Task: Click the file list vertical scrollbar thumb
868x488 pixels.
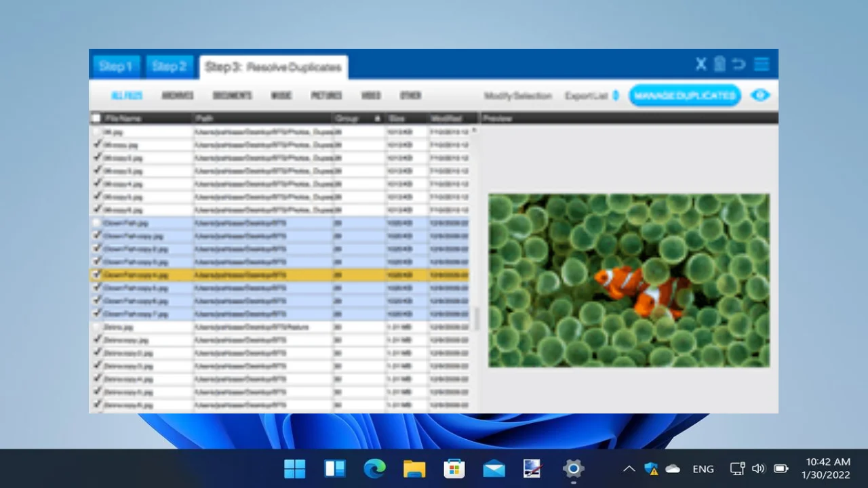Action: (475, 319)
